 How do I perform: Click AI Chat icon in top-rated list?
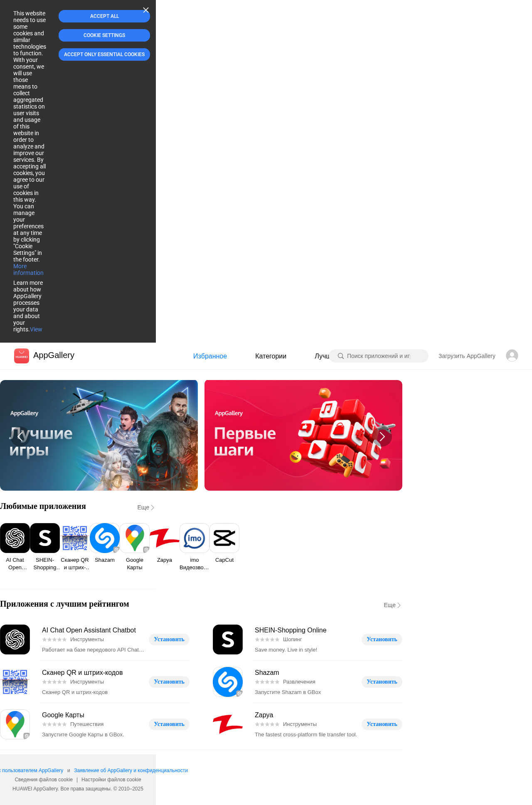(15, 640)
